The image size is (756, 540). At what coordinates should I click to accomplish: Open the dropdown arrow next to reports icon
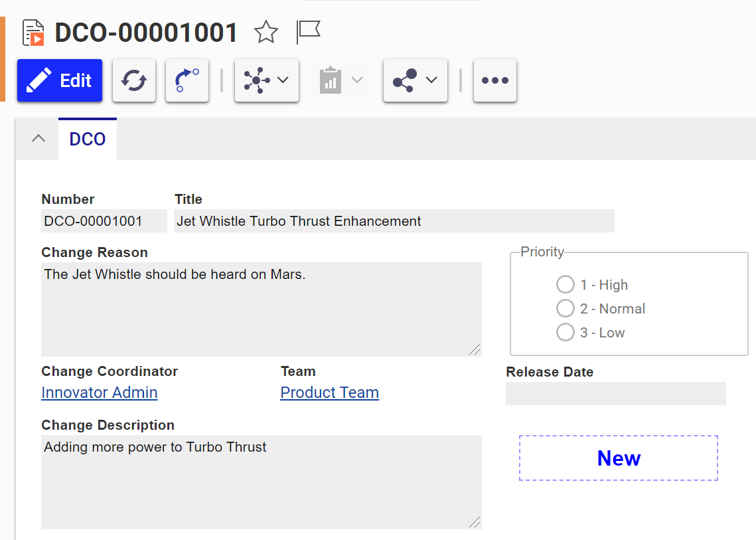[x=357, y=80]
